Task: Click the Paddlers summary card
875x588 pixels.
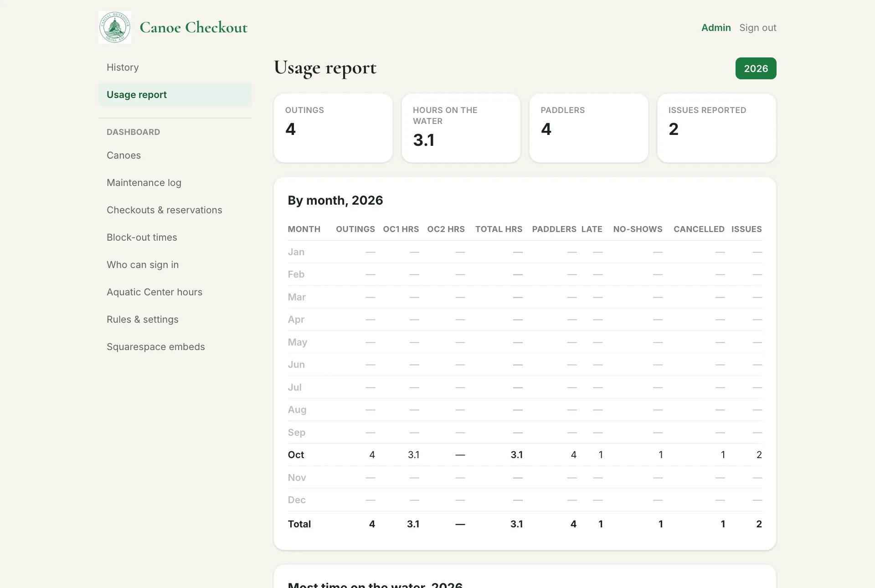Action: pyautogui.click(x=589, y=128)
